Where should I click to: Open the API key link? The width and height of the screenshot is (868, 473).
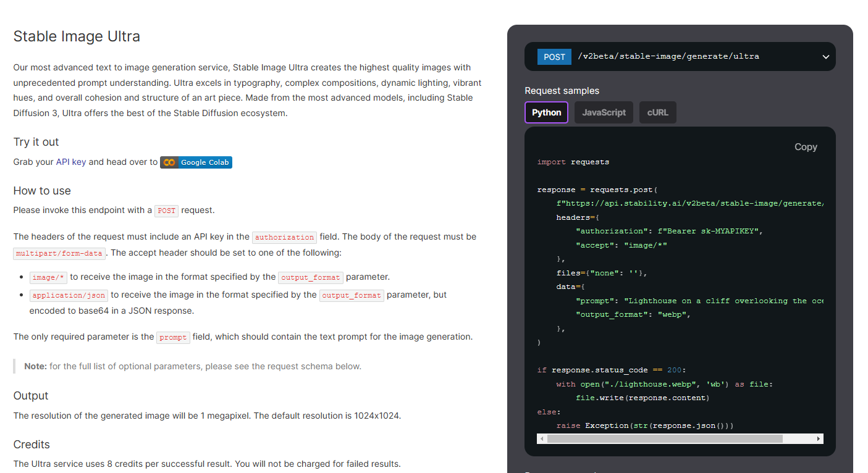coord(71,162)
